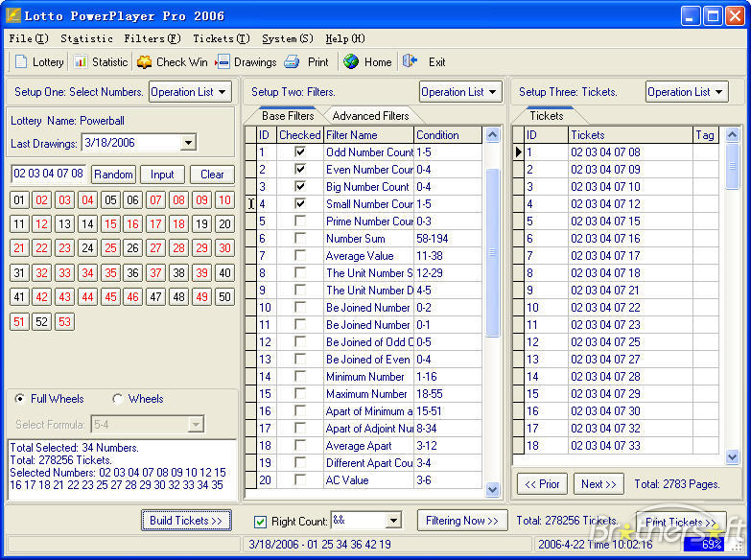This screenshot has width=751, height=560.
Task: Open the Help menu
Action: [345, 38]
